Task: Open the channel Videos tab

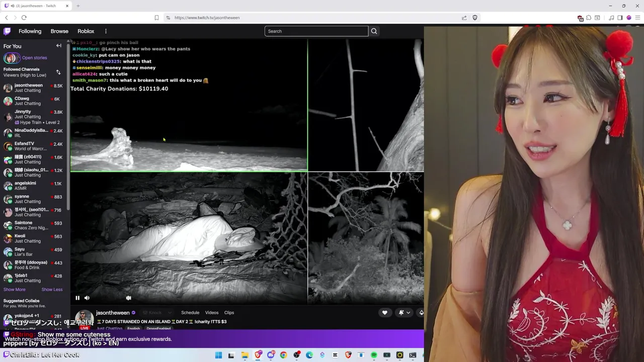Action: [212, 313]
